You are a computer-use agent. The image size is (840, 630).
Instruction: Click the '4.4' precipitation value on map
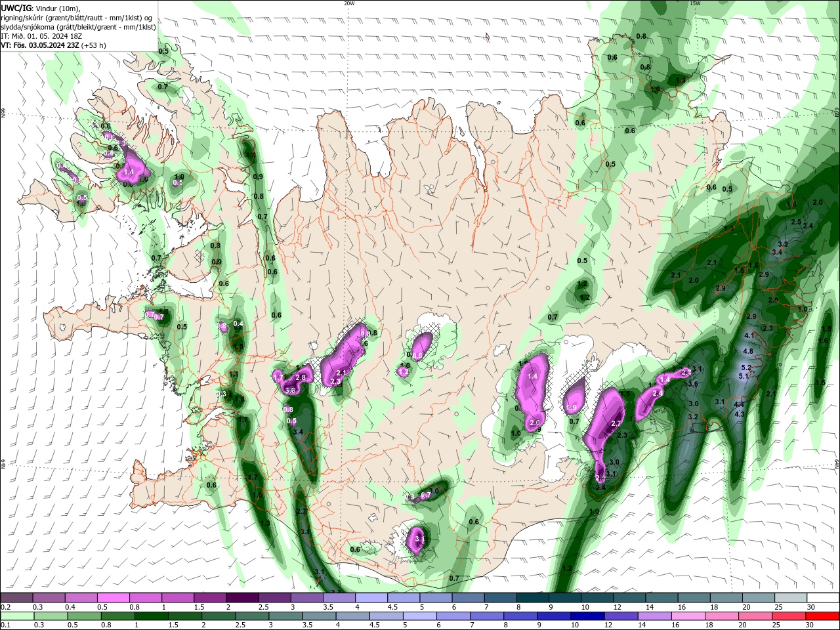(739, 406)
